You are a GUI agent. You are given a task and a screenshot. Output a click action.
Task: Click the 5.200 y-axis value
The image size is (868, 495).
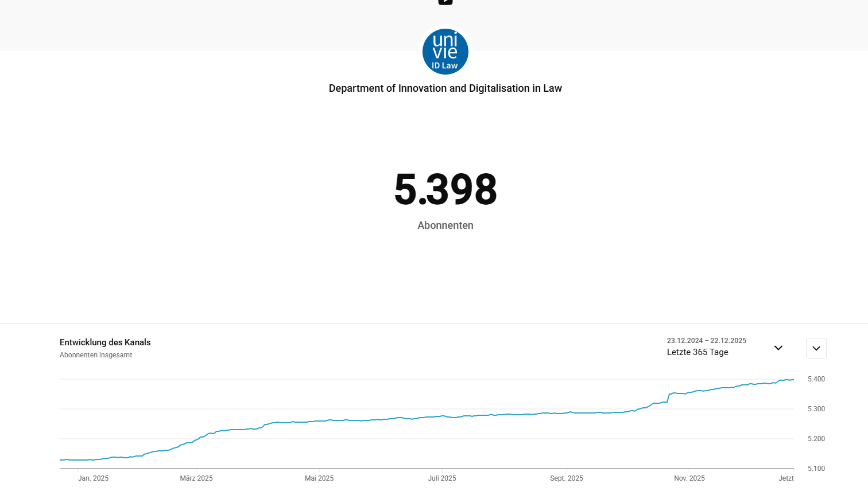click(816, 439)
